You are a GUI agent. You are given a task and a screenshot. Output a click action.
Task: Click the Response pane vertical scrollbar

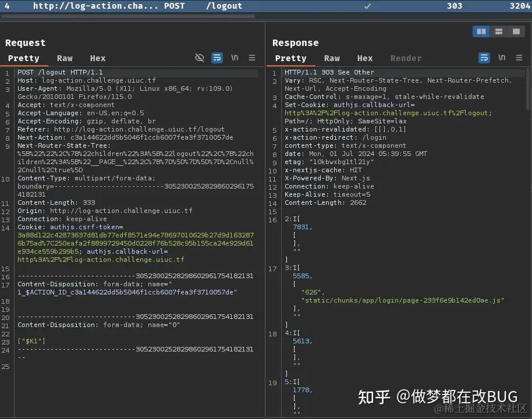tap(527, 89)
